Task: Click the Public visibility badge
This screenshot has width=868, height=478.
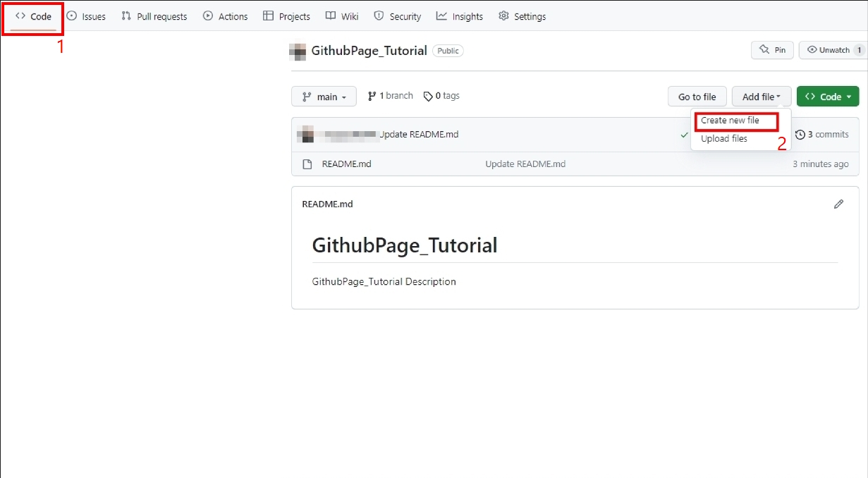Action: [x=448, y=51]
